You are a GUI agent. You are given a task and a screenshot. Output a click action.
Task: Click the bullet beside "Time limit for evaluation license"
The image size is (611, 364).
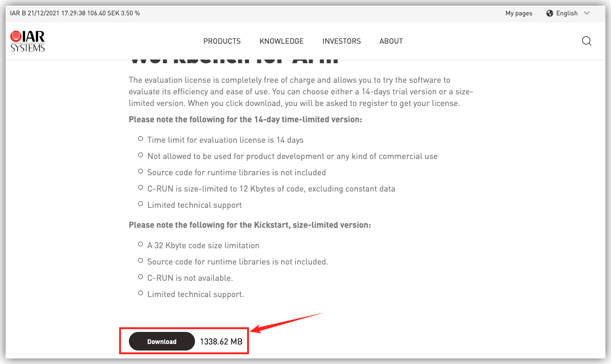click(x=141, y=139)
